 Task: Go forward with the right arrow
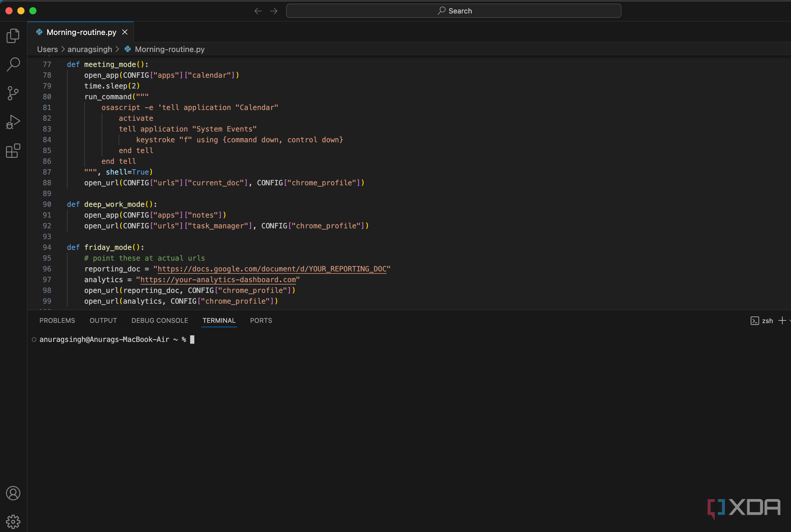(274, 11)
